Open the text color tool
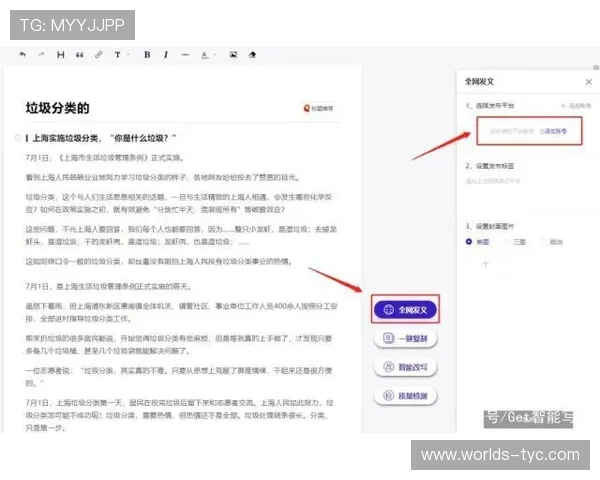 pyautogui.click(x=205, y=55)
